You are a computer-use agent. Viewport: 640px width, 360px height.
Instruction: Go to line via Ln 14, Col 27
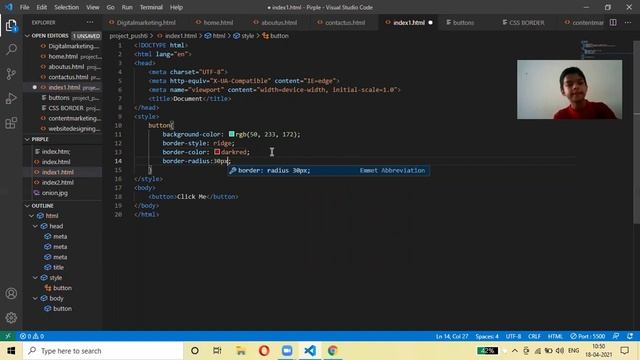pos(452,336)
